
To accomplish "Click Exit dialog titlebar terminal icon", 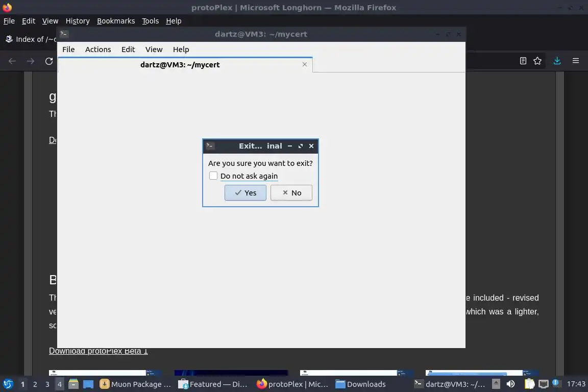I will point(210,145).
